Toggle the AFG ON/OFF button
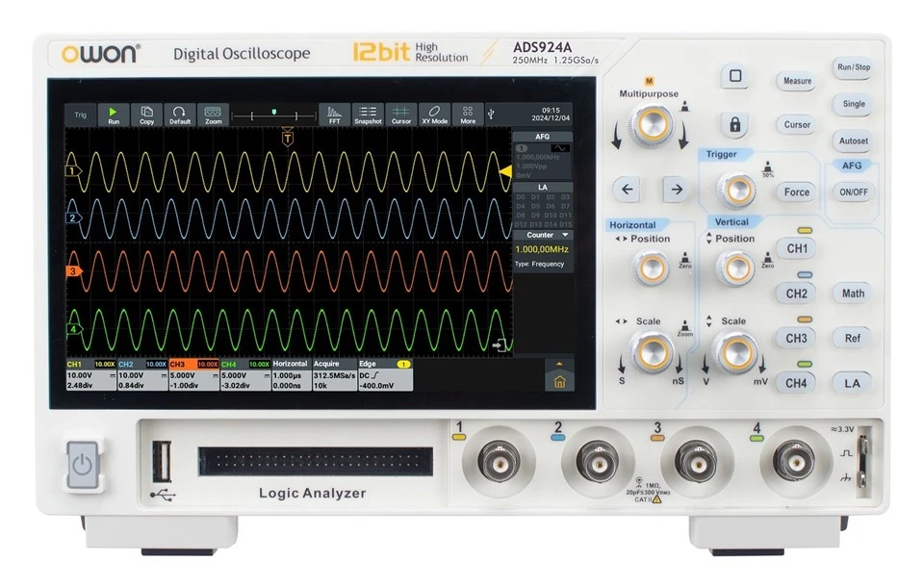The width and height of the screenshot is (924, 587). (x=854, y=192)
